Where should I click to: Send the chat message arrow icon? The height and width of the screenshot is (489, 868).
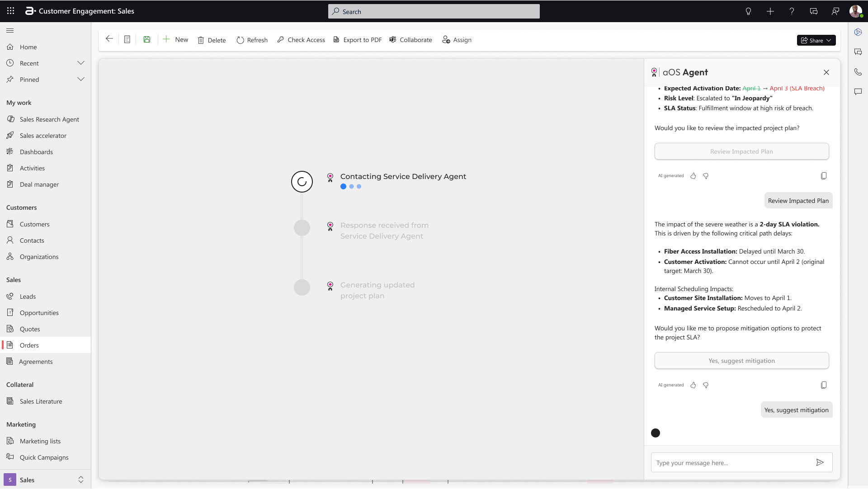tap(820, 462)
